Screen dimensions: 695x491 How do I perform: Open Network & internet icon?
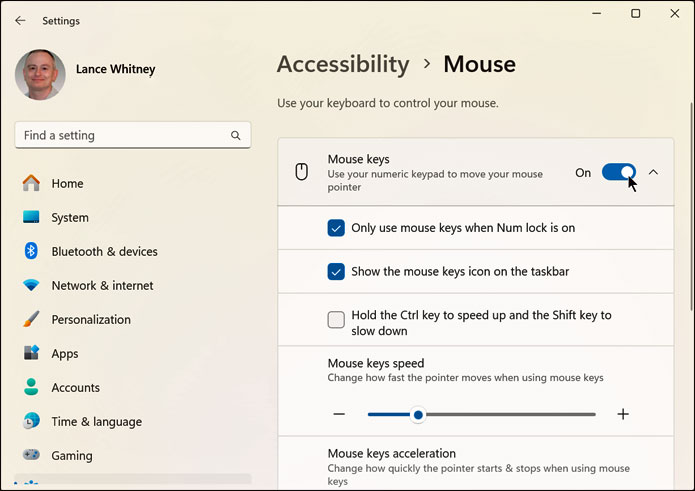coord(31,286)
